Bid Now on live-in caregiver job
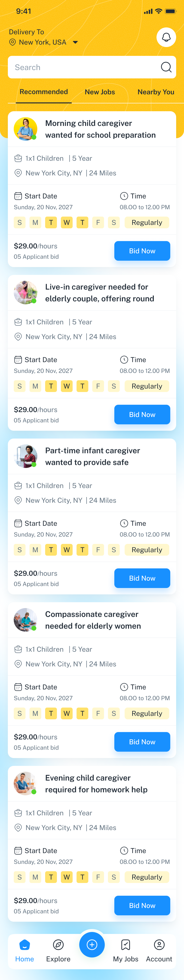184x980 pixels. 142,415
